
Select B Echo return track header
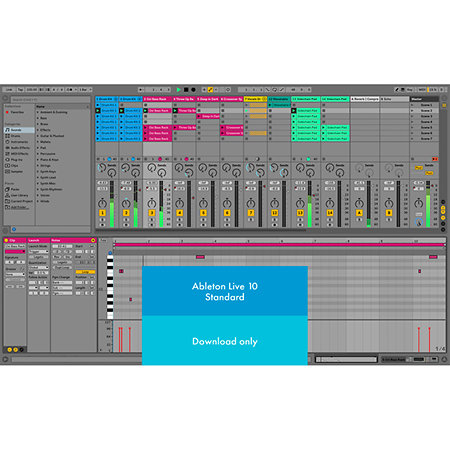coord(394,99)
